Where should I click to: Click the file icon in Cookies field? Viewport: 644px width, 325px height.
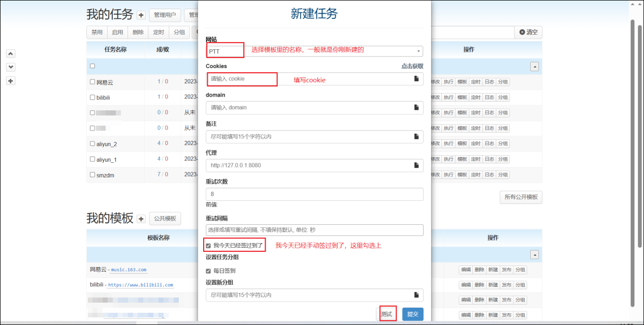pos(416,79)
